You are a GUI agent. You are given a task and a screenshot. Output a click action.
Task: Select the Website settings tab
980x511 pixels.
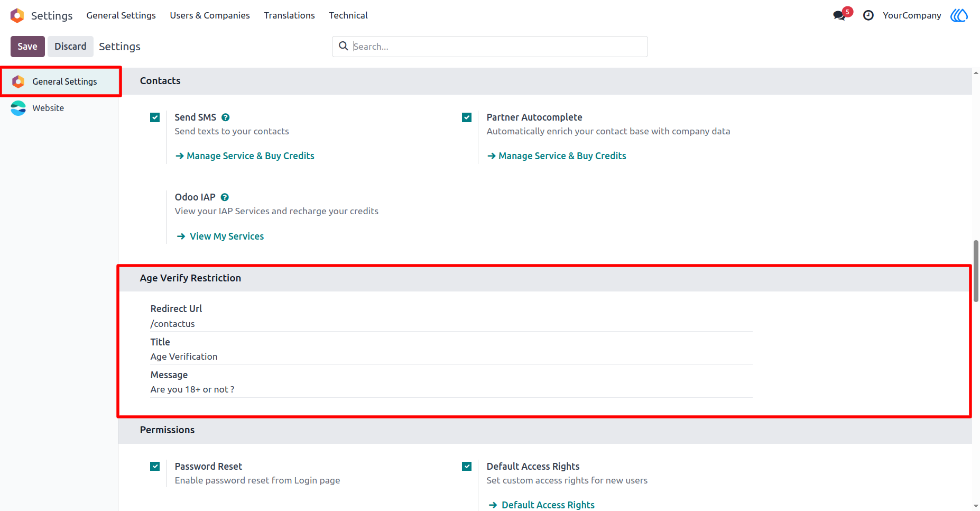[x=59, y=108]
